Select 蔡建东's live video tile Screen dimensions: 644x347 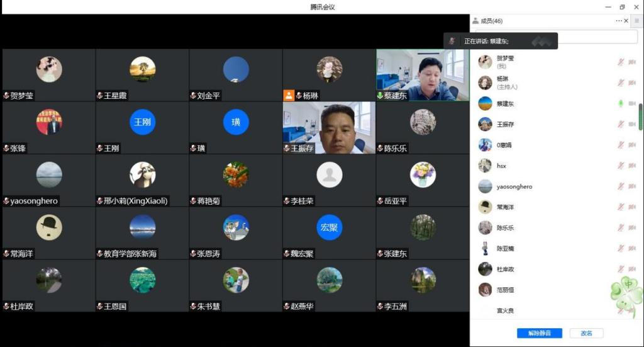(423, 75)
